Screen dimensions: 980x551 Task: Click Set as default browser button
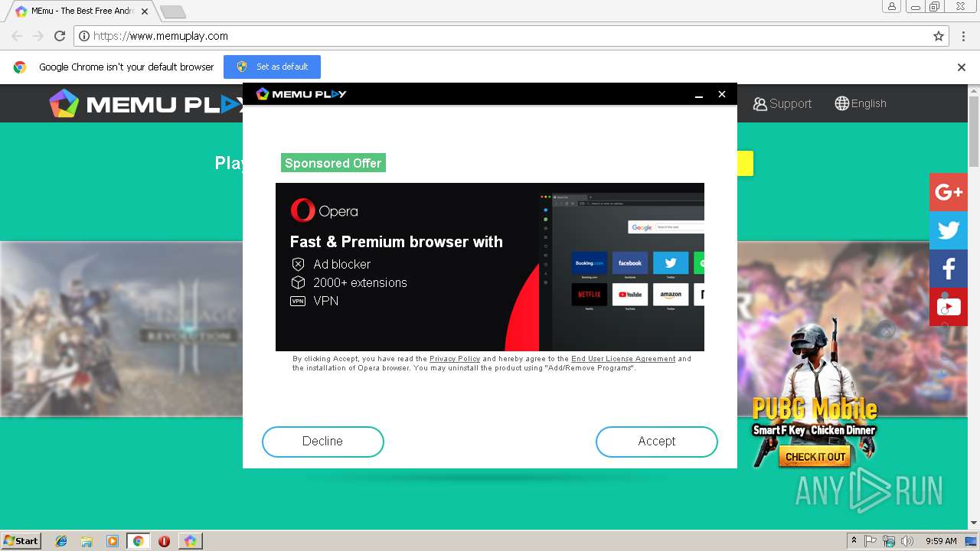click(x=272, y=67)
